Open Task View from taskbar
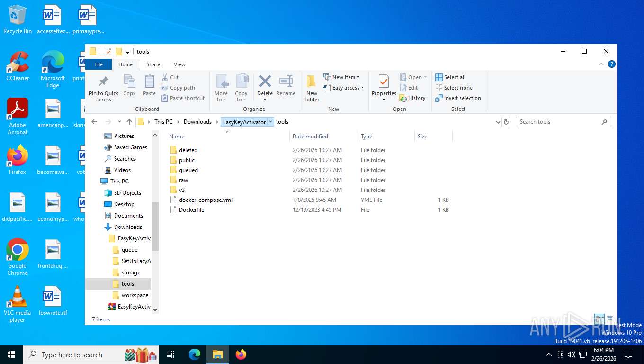 coord(170,355)
